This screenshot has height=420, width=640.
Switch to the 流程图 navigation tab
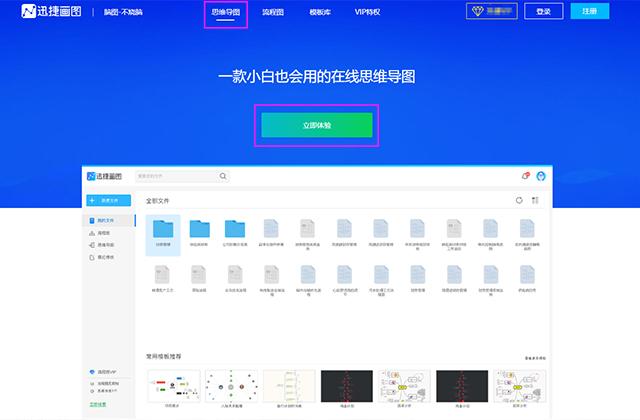point(273,12)
